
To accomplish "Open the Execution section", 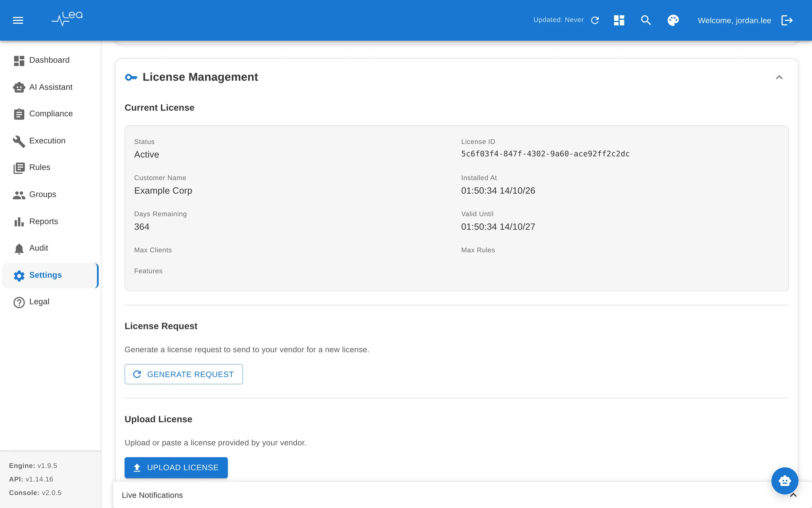I will click(50, 141).
